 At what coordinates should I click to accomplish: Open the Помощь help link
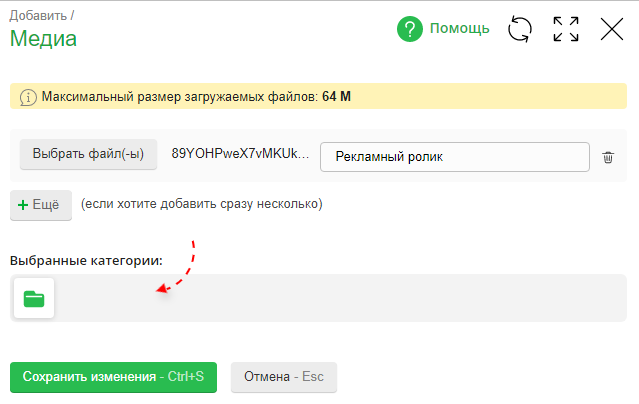pos(459,29)
